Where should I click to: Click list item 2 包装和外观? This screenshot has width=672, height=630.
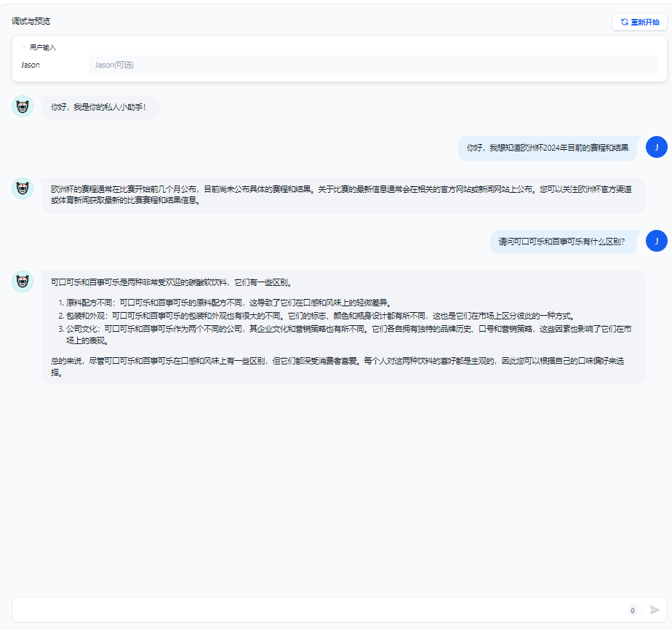pos(316,316)
